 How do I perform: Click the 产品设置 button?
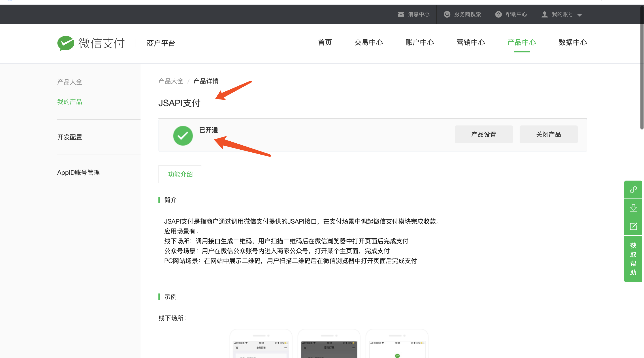[x=484, y=134]
